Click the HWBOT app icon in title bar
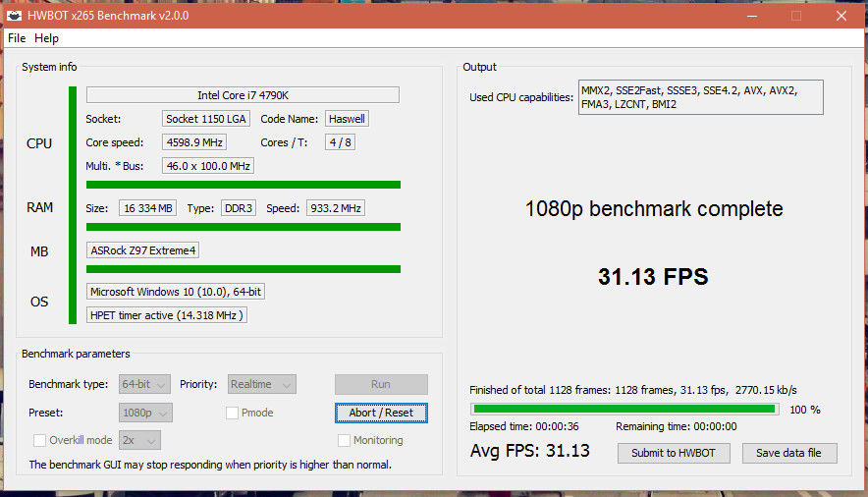The image size is (868, 497). [14, 16]
